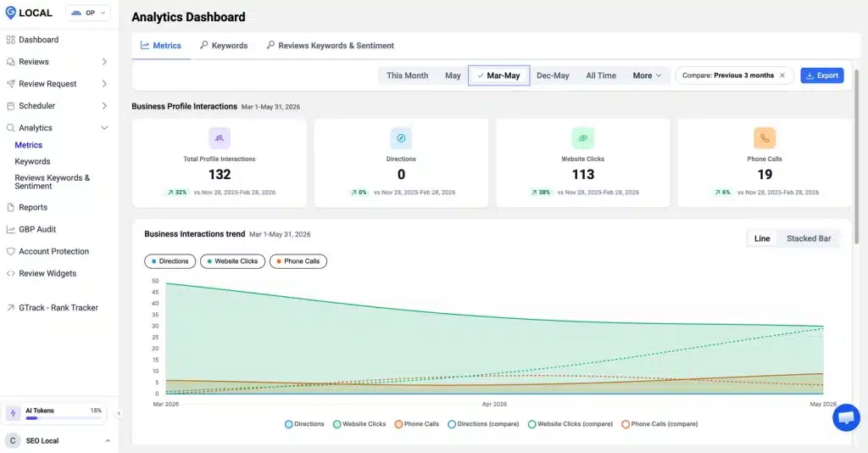The width and height of the screenshot is (868, 453).
Task: Click the SEO Local avatar circle
Action: 13,441
